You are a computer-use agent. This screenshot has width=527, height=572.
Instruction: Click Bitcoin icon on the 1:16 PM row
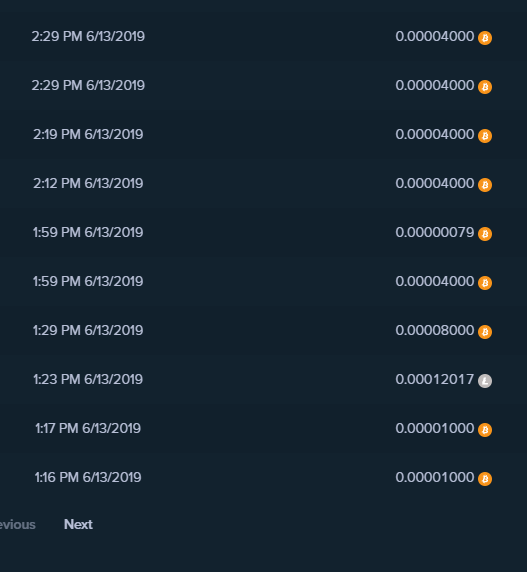click(x=485, y=478)
